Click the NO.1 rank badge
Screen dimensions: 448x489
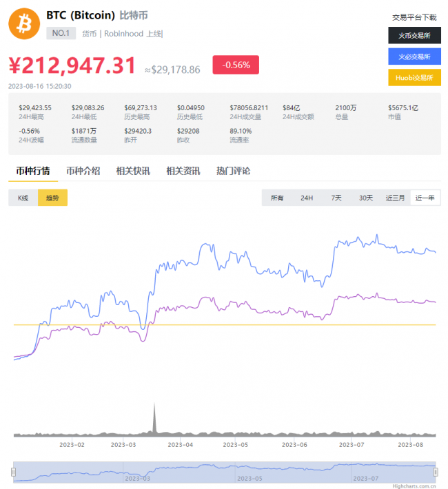point(61,33)
